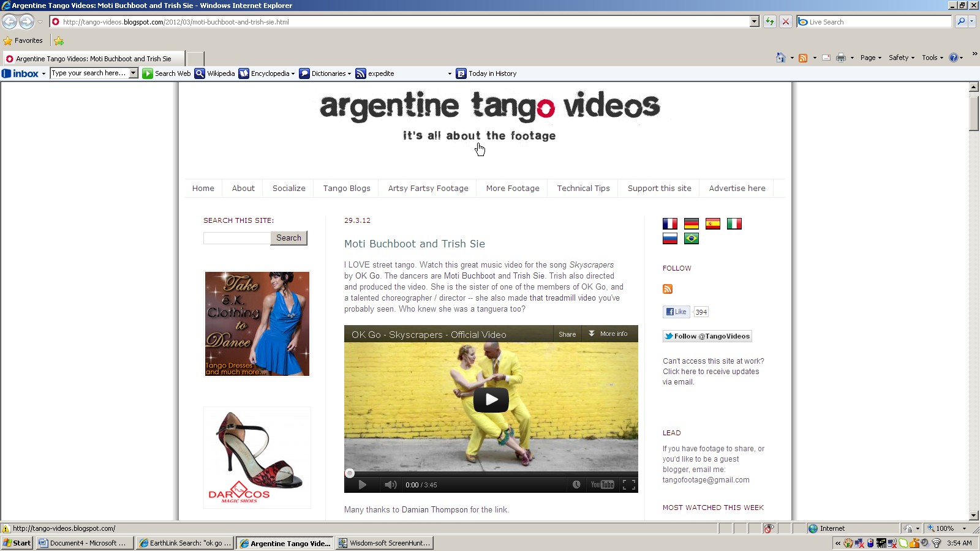The height and width of the screenshot is (551, 980).
Task: Click the page scrollbar down arrow
Action: pos(974,515)
